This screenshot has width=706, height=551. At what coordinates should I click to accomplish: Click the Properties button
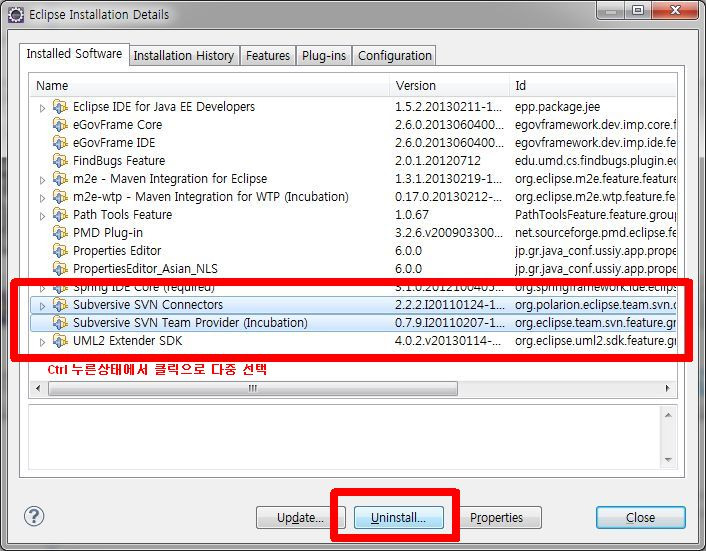(x=496, y=518)
